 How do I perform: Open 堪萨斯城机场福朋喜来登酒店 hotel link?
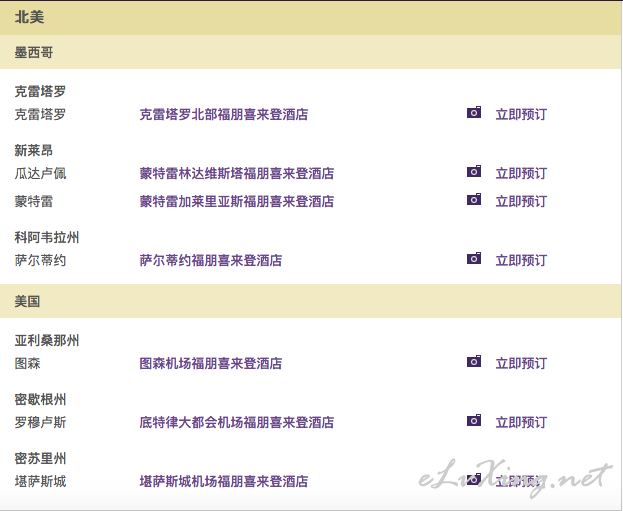(224, 481)
